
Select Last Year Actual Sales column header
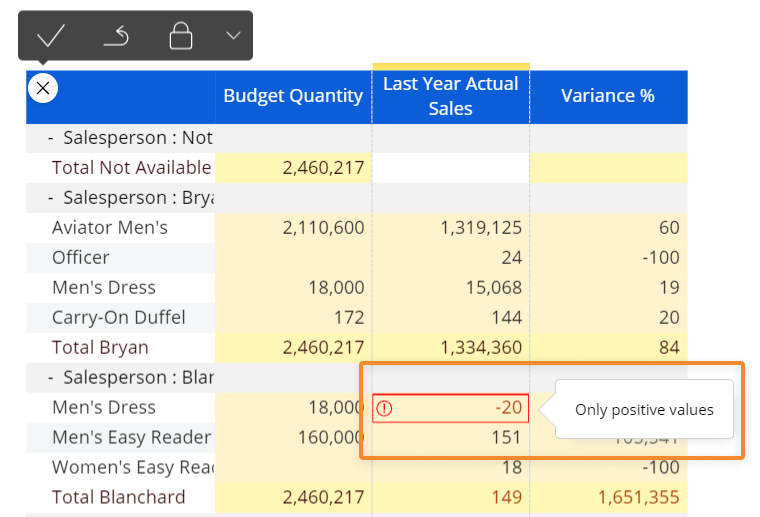point(450,96)
